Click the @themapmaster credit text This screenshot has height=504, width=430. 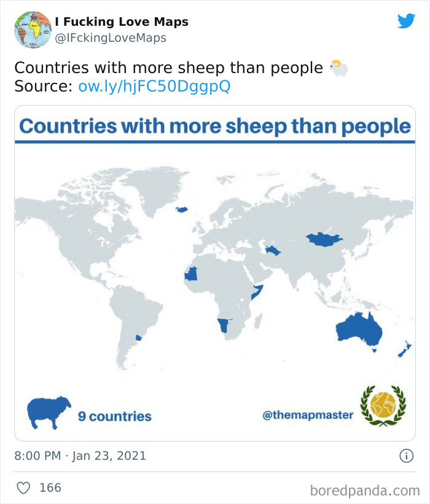(308, 415)
